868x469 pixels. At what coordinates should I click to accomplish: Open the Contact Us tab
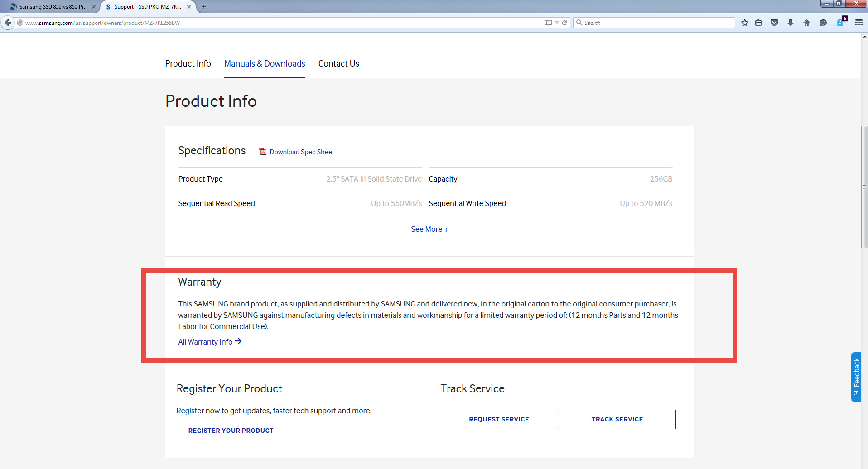point(338,64)
